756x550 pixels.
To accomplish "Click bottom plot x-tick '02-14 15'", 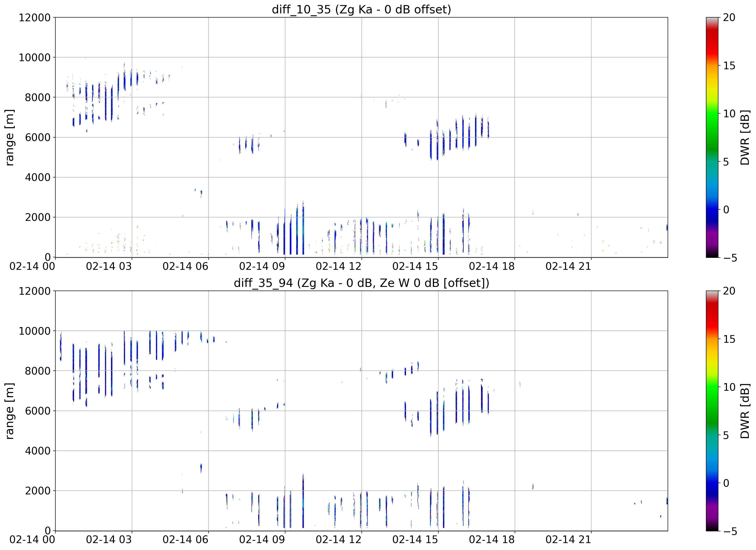I will coord(415,540).
